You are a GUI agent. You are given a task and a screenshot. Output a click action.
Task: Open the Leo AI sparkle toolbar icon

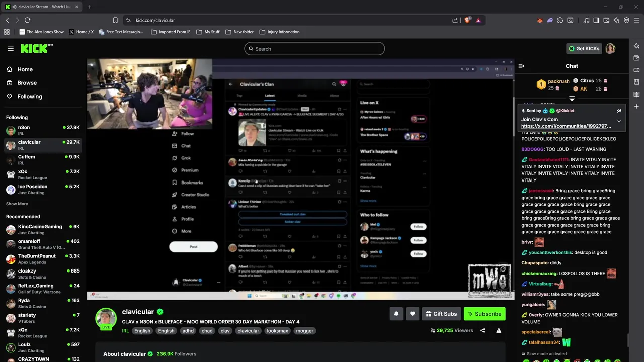point(616,20)
